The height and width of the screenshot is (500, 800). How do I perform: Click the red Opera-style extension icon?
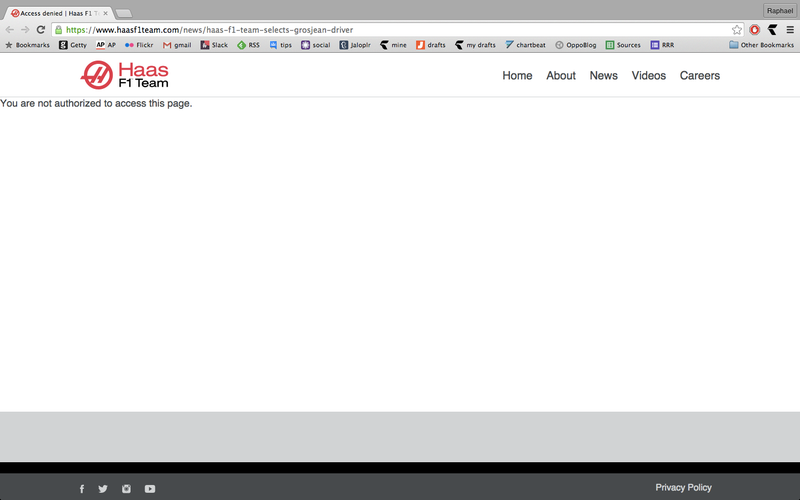(x=755, y=30)
